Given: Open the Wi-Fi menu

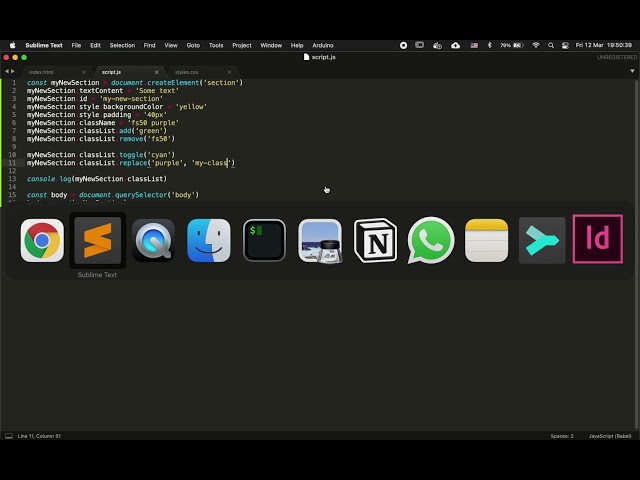Looking at the screenshot, I should (x=536, y=45).
